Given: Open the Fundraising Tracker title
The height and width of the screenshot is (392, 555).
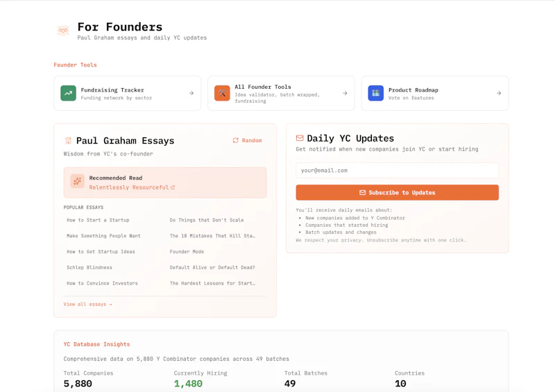Looking at the screenshot, I should pyautogui.click(x=112, y=90).
